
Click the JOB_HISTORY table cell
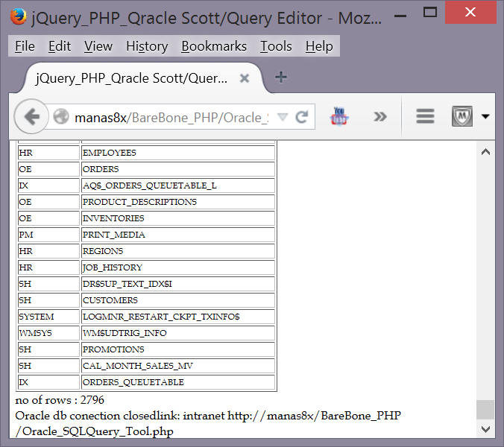coord(178,267)
